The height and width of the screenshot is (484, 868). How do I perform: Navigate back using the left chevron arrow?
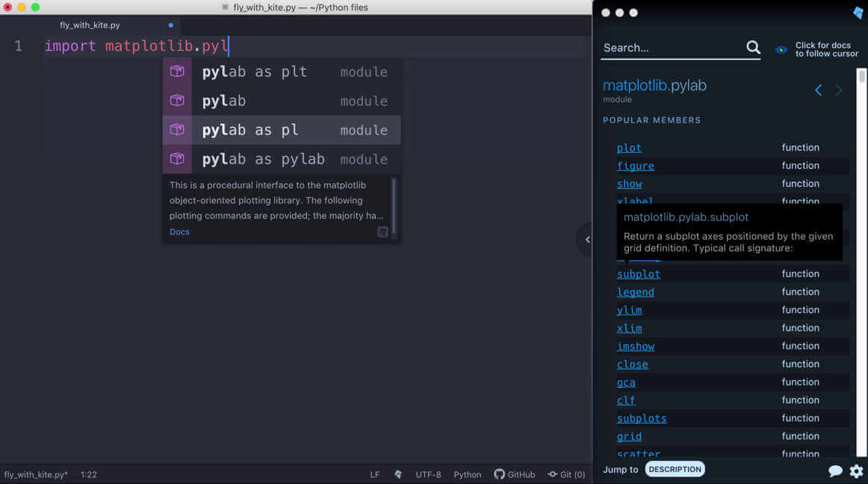coord(818,90)
